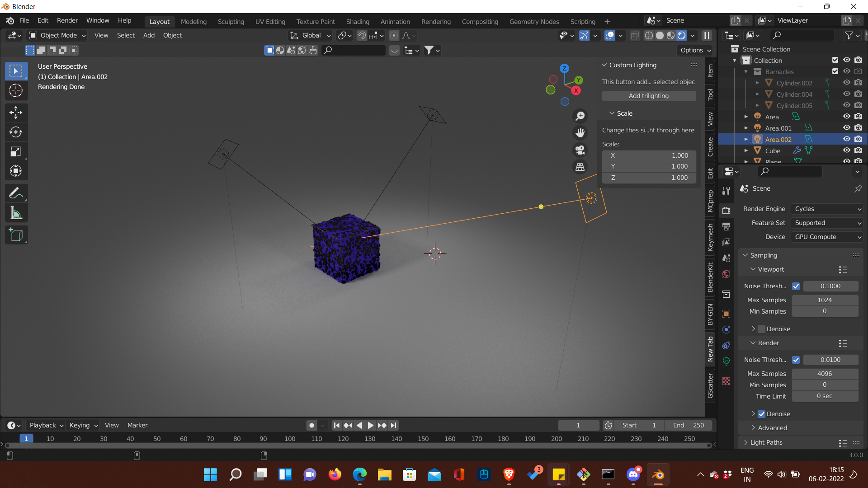
Task: Switch to rendered viewport shading
Action: (682, 35)
